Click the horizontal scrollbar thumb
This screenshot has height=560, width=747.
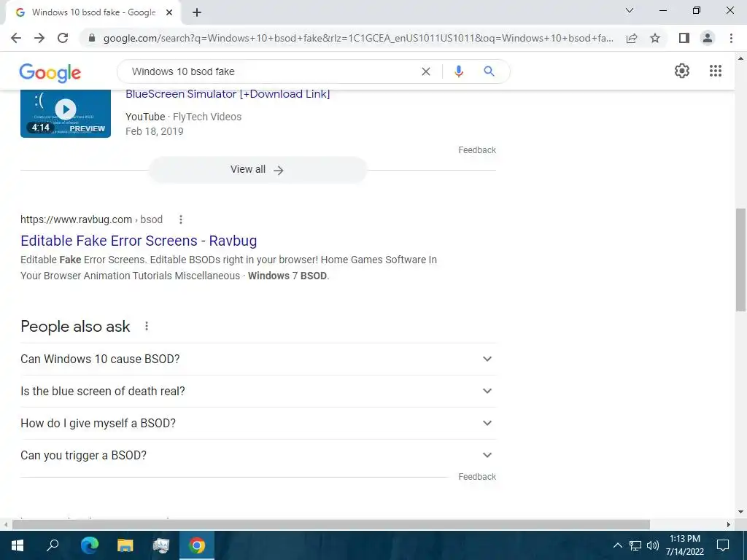tap(331, 524)
